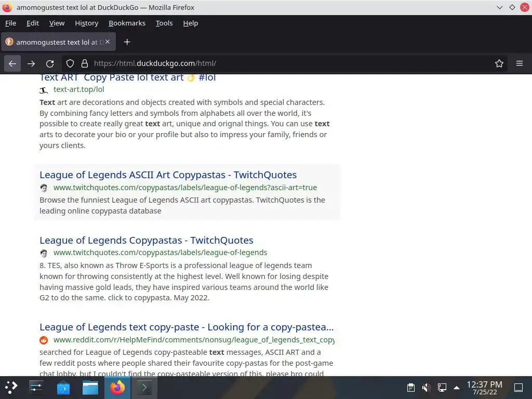This screenshot has width=532, height=399.
Task: Open a new tab with plus button
Action: [x=127, y=42]
